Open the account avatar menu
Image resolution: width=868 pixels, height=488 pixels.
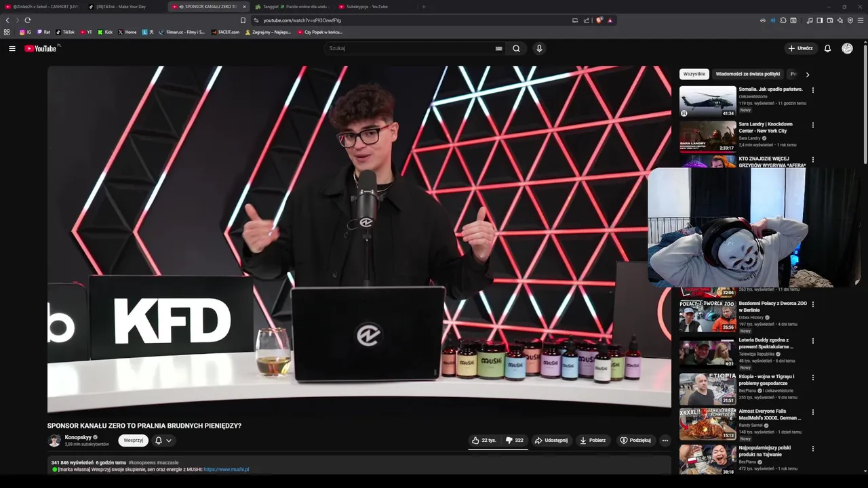pos(847,48)
